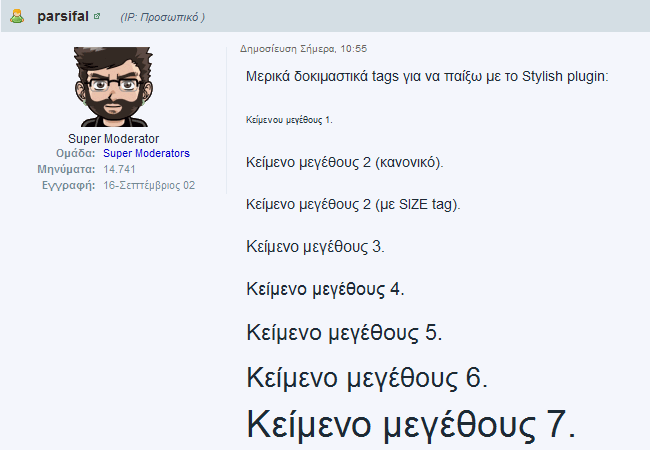
Task: Open the Super Moderators group link
Action: click(146, 153)
